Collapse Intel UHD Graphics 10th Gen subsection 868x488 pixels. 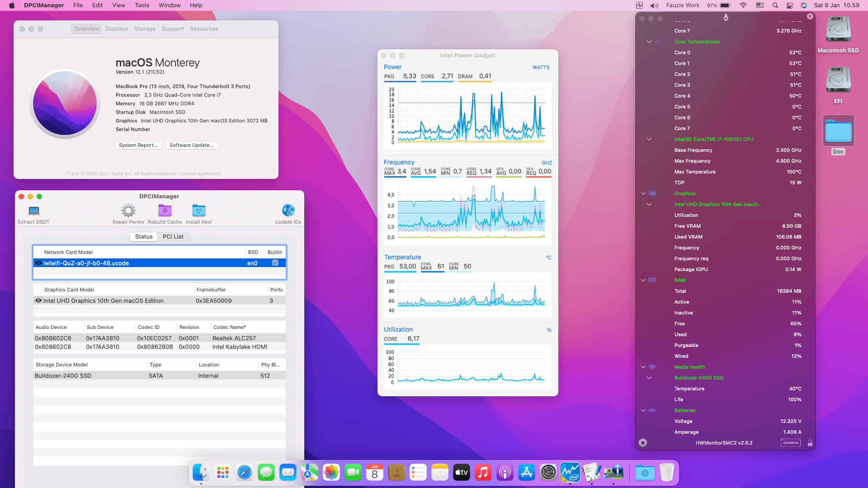(x=649, y=204)
